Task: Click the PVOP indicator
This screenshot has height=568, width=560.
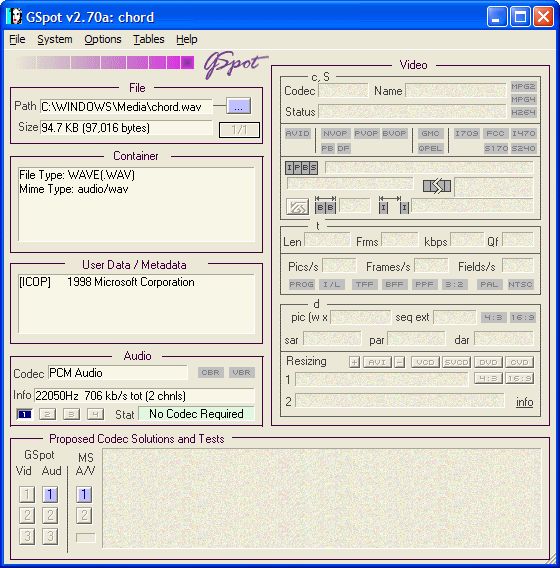Action: tap(366, 133)
